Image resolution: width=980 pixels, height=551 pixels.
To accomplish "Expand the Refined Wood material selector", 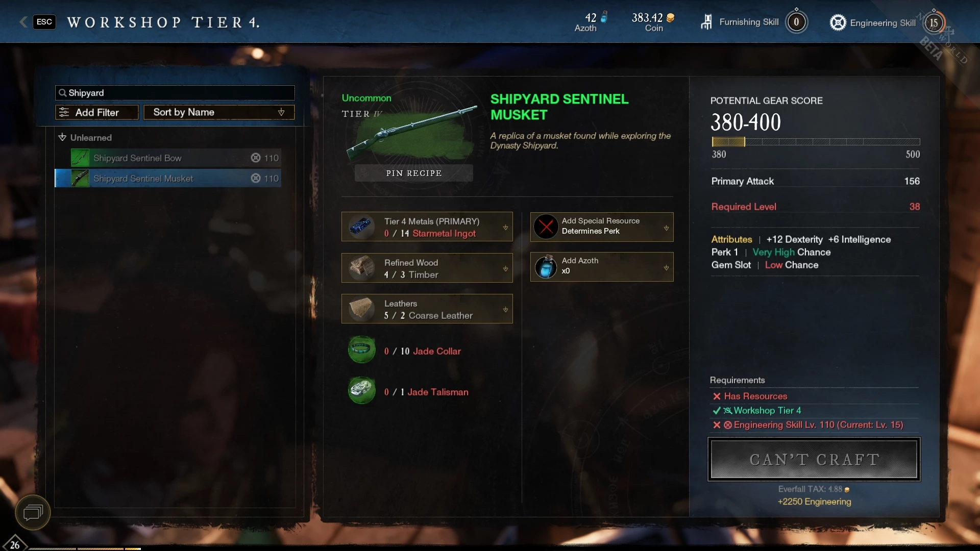I will [505, 268].
